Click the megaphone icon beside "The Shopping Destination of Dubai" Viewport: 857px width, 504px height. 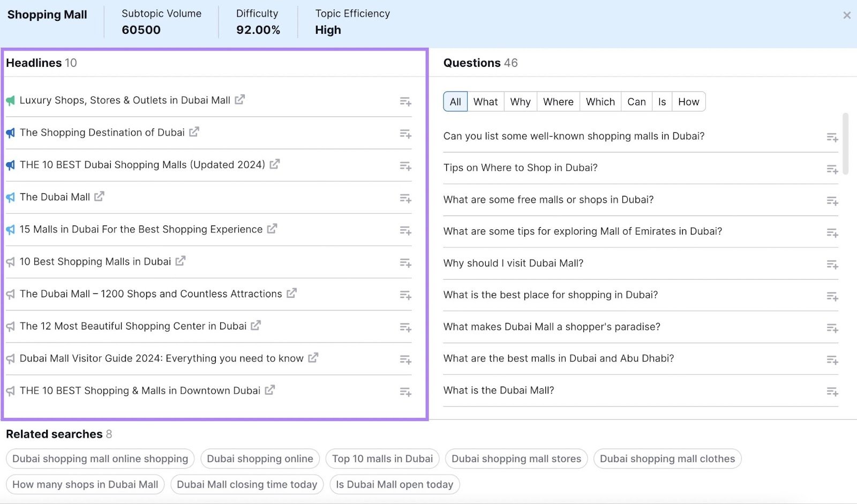pos(9,132)
